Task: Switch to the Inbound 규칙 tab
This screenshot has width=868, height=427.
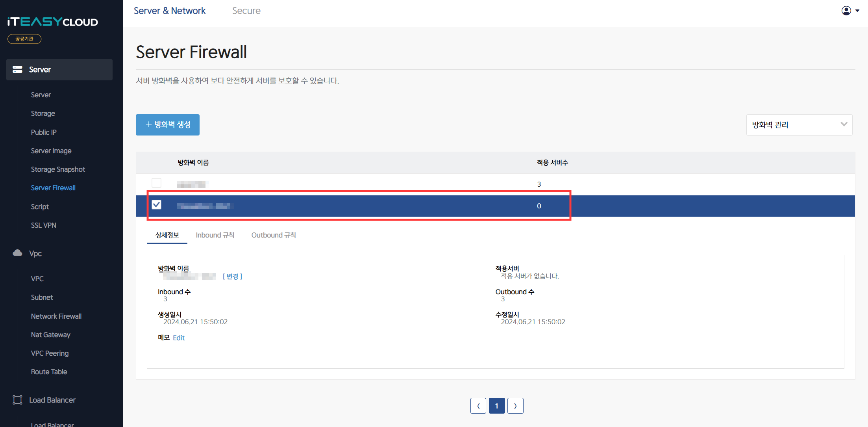Action: [x=215, y=235]
